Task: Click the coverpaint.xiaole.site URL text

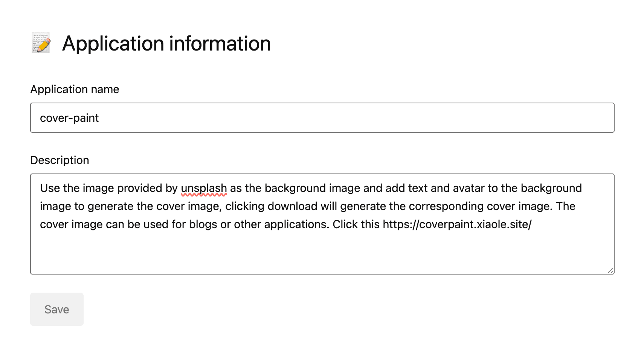Action: tap(457, 224)
